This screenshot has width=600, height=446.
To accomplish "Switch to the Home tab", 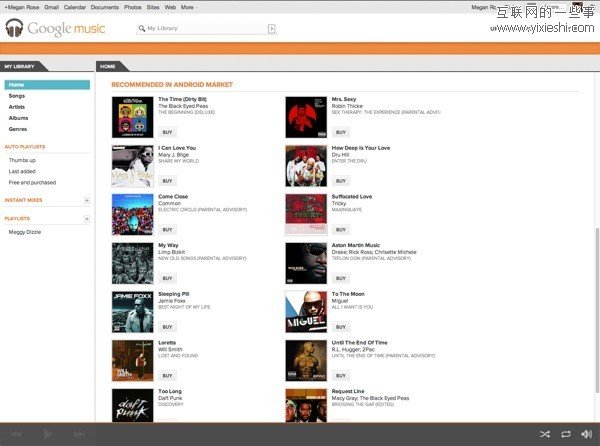I will click(108, 66).
